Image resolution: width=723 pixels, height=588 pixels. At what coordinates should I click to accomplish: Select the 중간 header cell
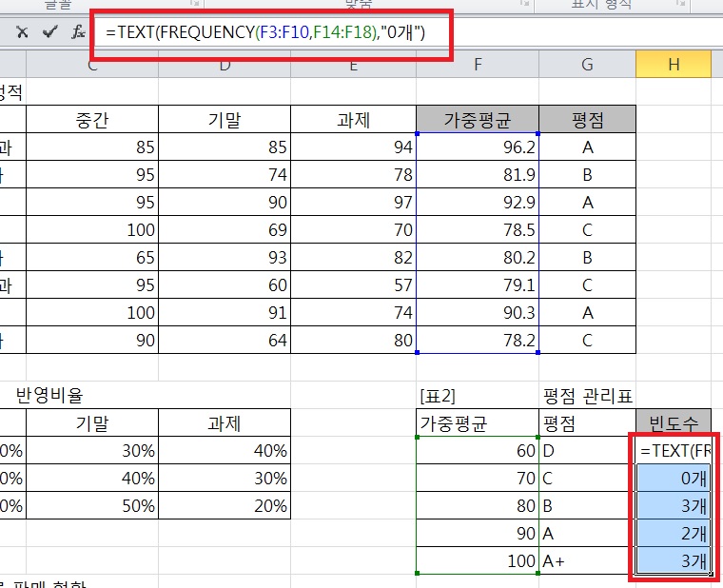coord(92,120)
